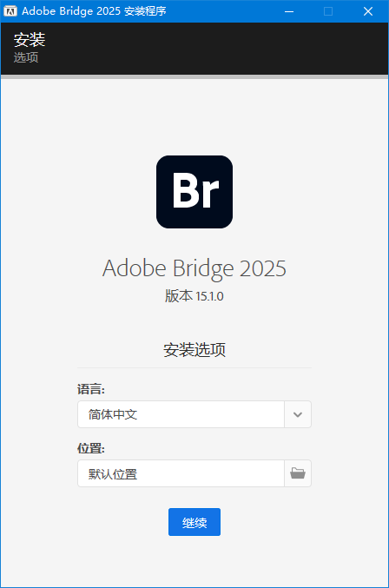Viewport: 389px width, 588px height.
Task: Click the Adobe Bridge Br logo
Action: click(x=194, y=192)
